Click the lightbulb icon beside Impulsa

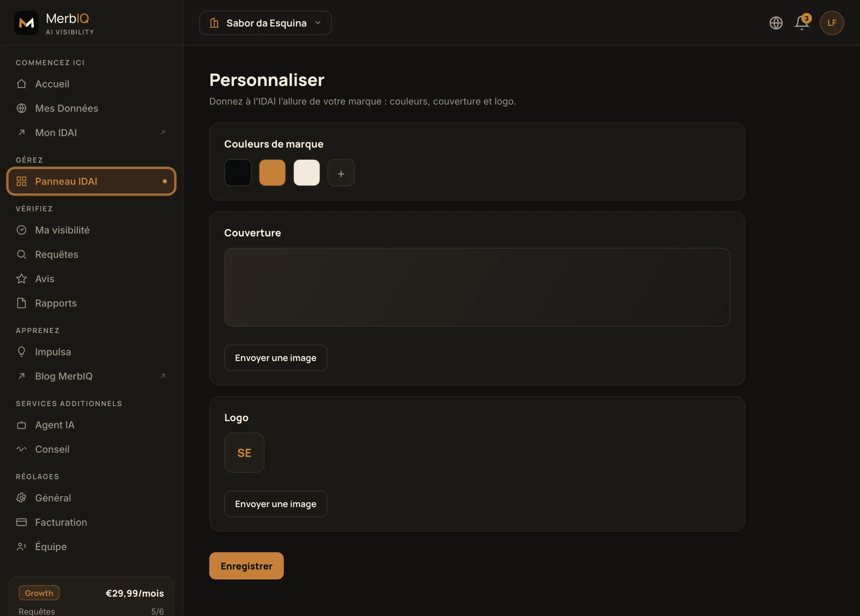click(x=21, y=351)
